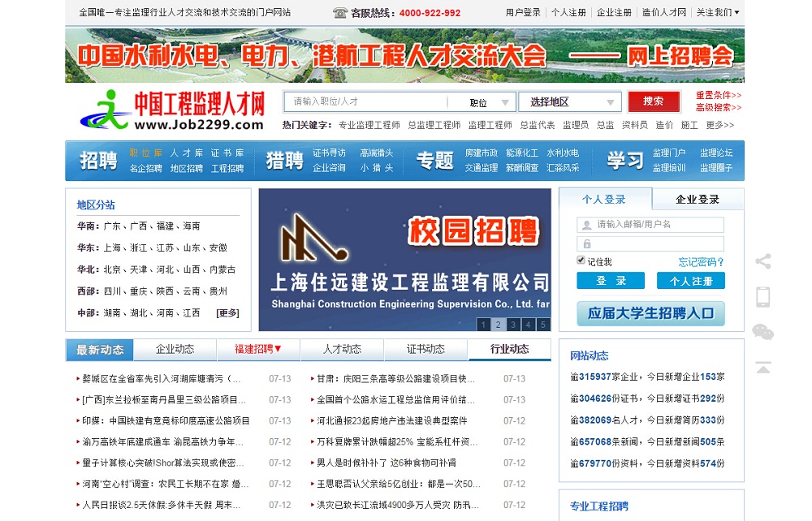Go to banner slide 3
The height and width of the screenshot is (521, 812).
(x=513, y=325)
